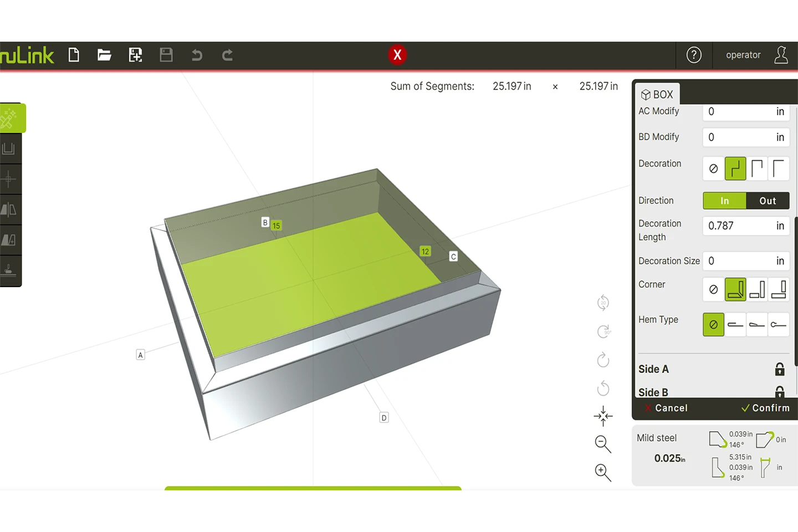
Task: Open a file with the folder icon
Action: click(104, 55)
